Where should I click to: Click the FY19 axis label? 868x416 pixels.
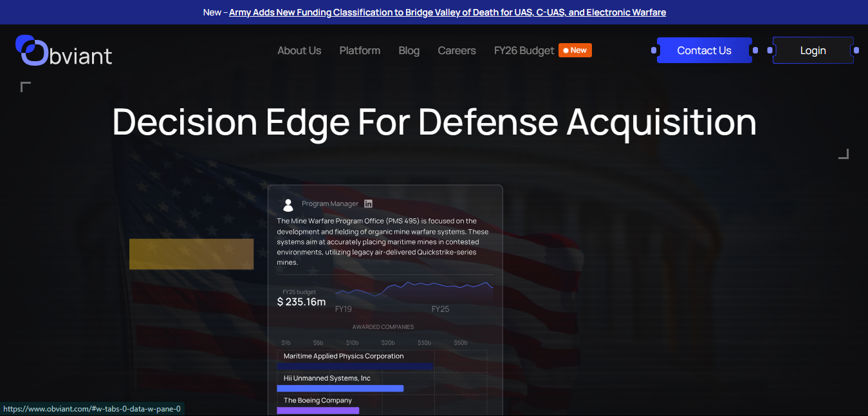click(344, 309)
